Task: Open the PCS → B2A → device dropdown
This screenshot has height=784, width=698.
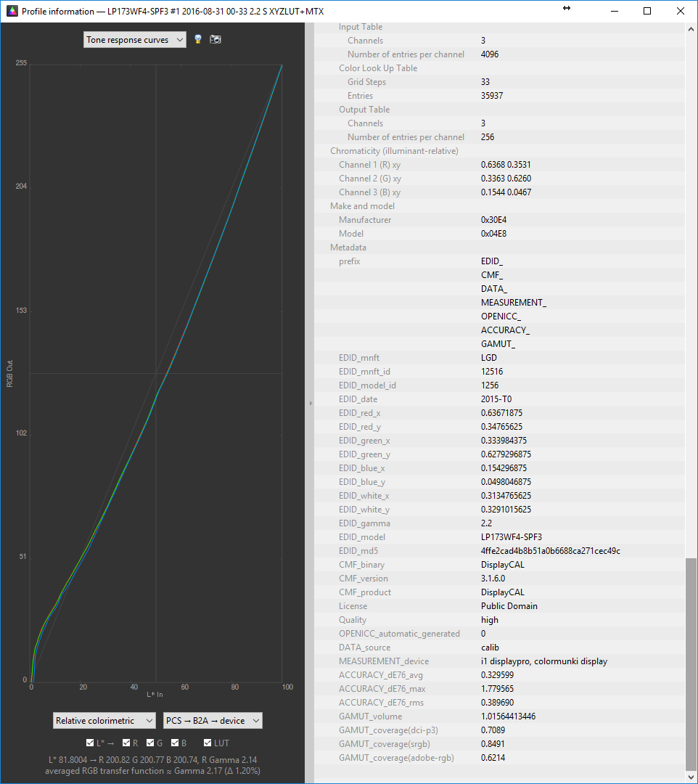Action: pos(213,721)
